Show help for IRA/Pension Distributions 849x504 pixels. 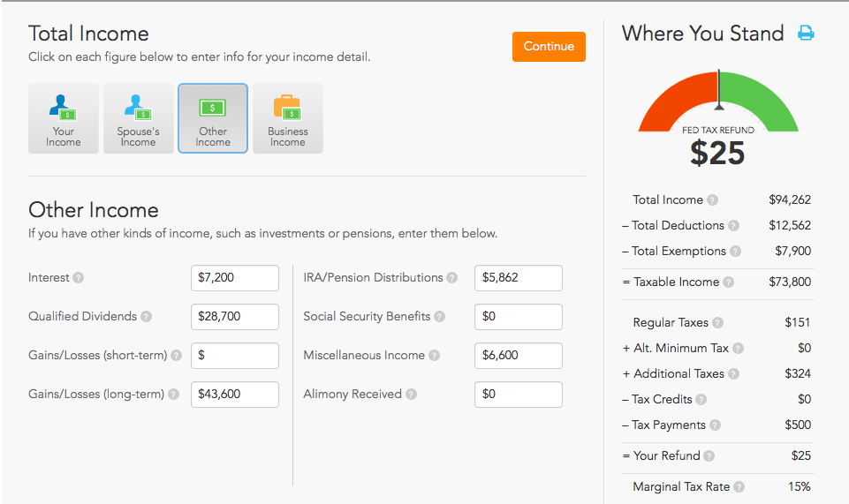(x=452, y=278)
